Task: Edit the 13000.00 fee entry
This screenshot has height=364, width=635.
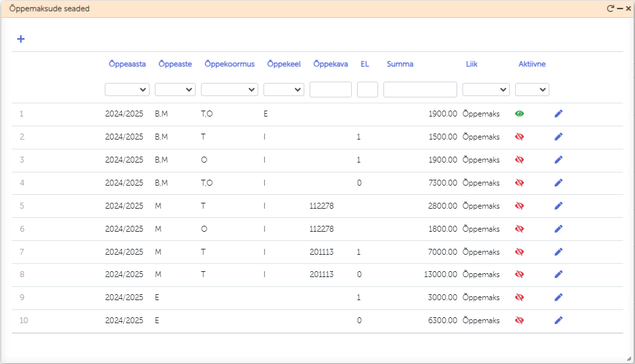Action: click(x=559, y=274)
